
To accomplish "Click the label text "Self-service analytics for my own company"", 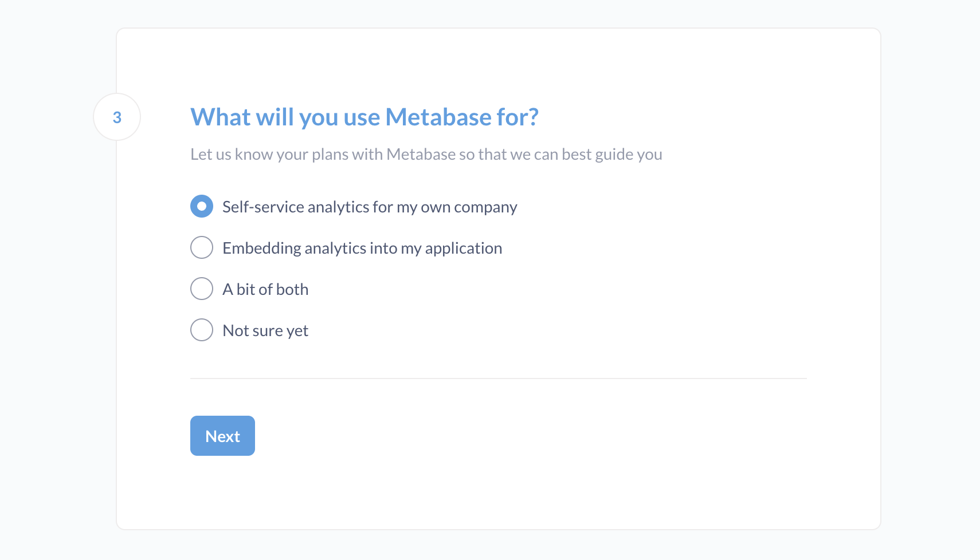I will pos(369,207).
